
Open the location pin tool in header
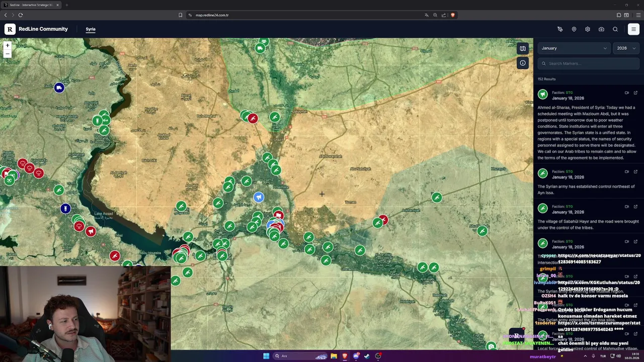tap(574, 29)
